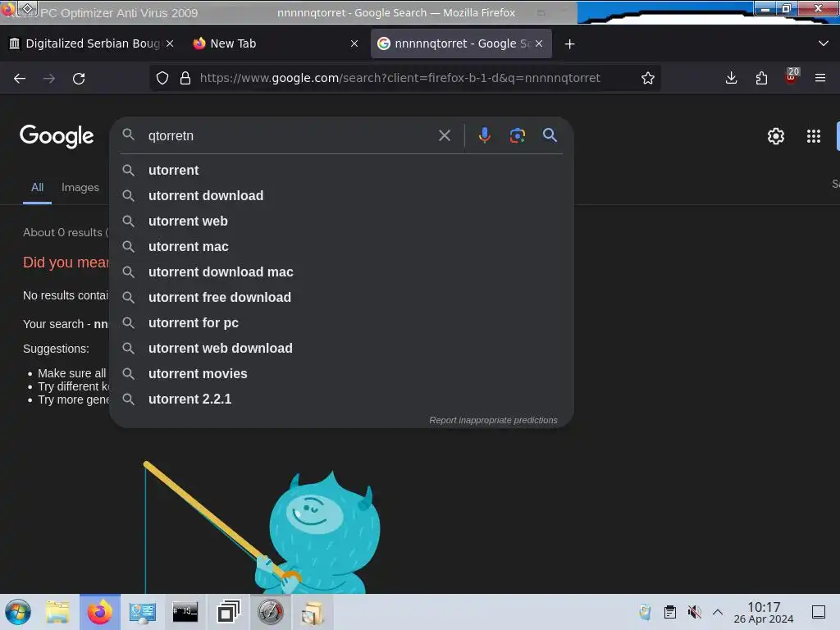
Task: Click the show desktop square button
Action: (819, 612)
